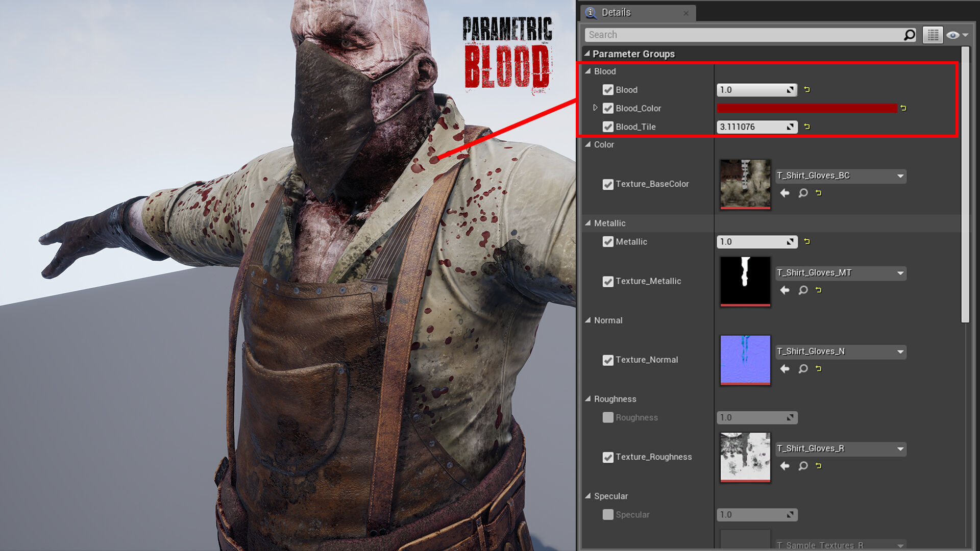Disable the Texture_BaseColor checkbox
This screenshot has height=551, width=980.
(x=608, y=184)
